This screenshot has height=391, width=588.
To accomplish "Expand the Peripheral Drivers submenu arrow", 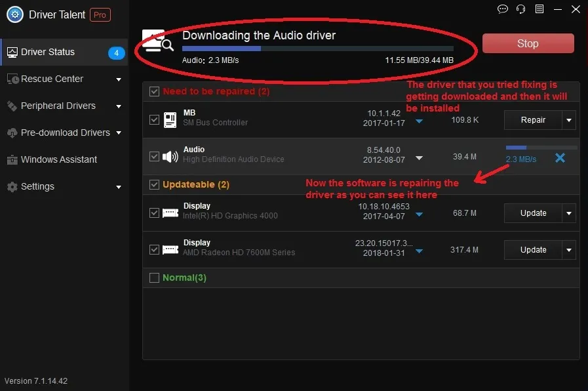I will [x=119, y=106].
